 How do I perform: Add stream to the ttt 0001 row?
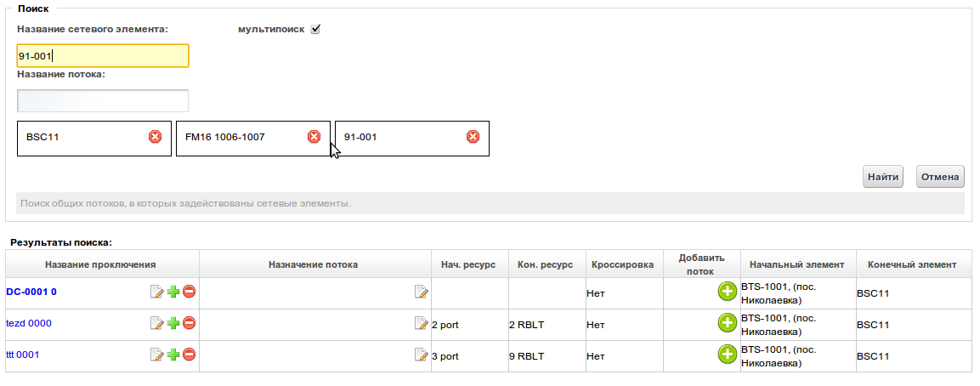[x=727, y=355]
